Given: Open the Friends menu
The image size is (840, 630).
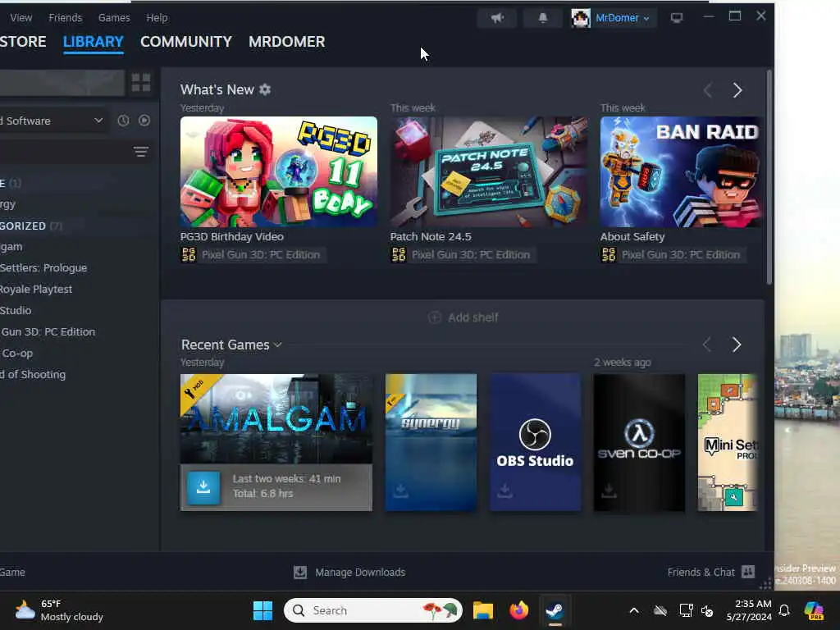Looking at the screenshot, I should pos(66,18).
